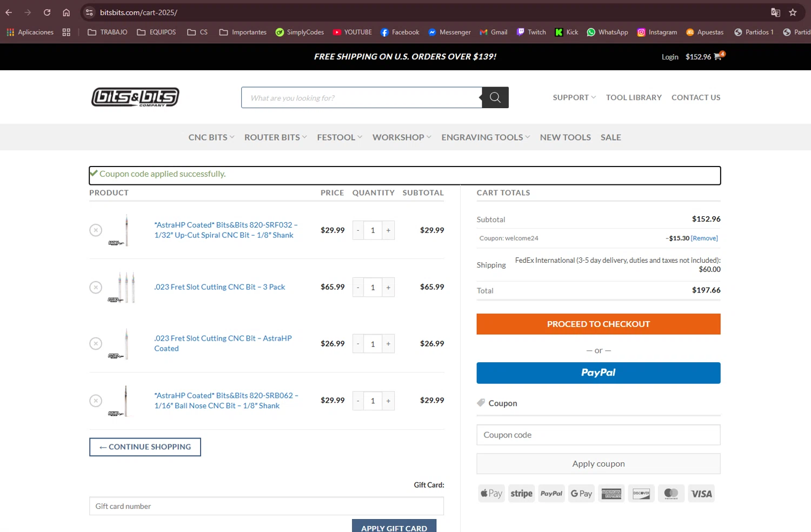The height and width of the screenshot is (532, 811).
Task: Click the browser address bar URL
Action: [x=138, y=12]
